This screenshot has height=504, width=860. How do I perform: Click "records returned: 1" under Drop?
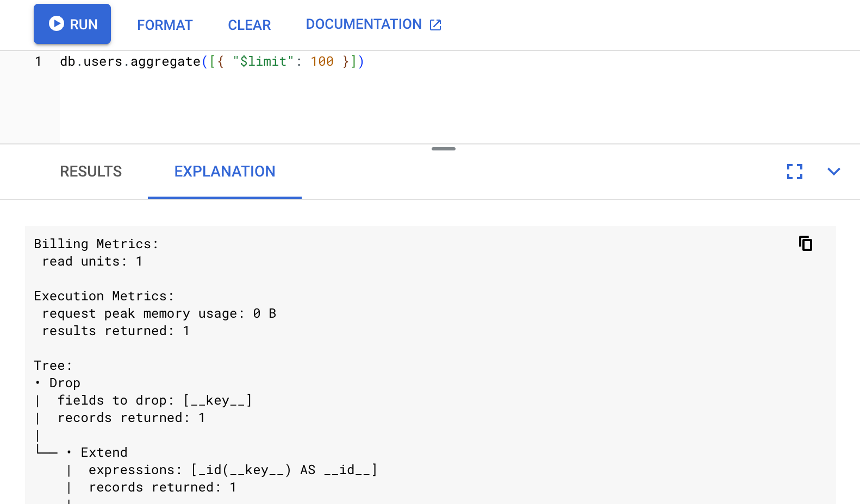[x=132, y=418]
